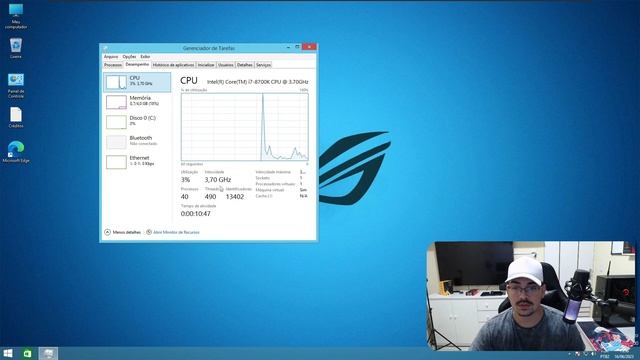The width and height of the screenshot is (640, 360).
Task: Select the Bluetooth resource in sidebar
Action: pos(137,142)
